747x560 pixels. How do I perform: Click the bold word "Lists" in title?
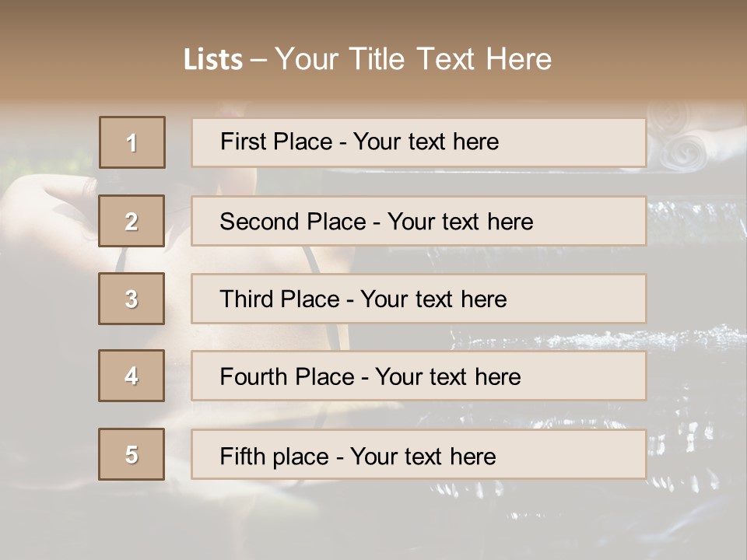pyautogui.click(x=212, y=60)
